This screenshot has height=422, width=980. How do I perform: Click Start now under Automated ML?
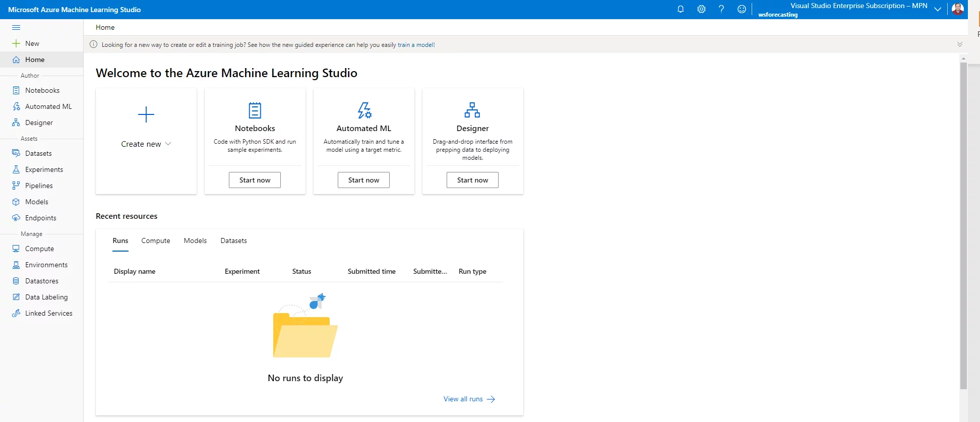363,180
